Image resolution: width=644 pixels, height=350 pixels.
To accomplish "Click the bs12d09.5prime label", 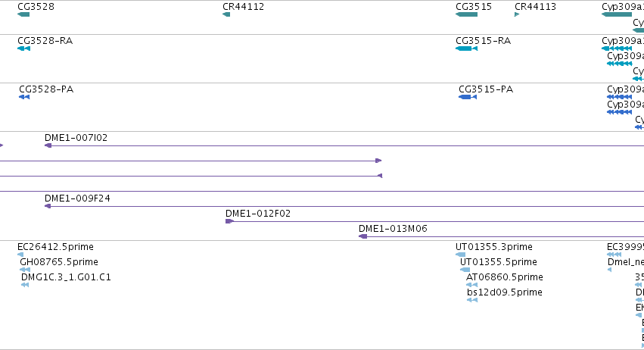I will (x=505, y=292).
